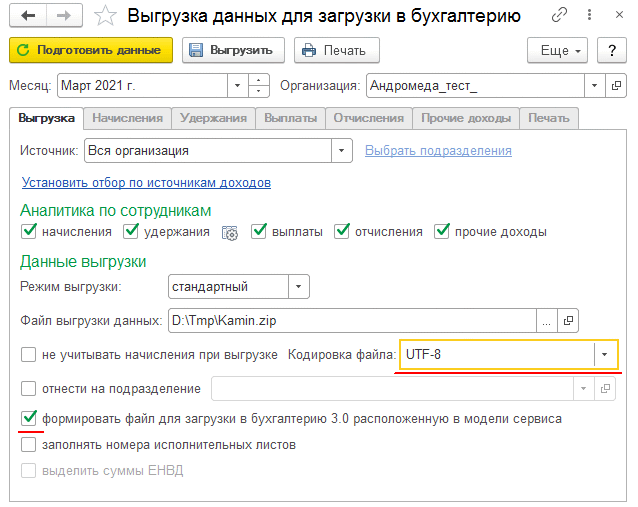Viewport: 638px width, 507px height.
Task: Follow the Выбрать подразделения link
Action: tap(438, 151)
